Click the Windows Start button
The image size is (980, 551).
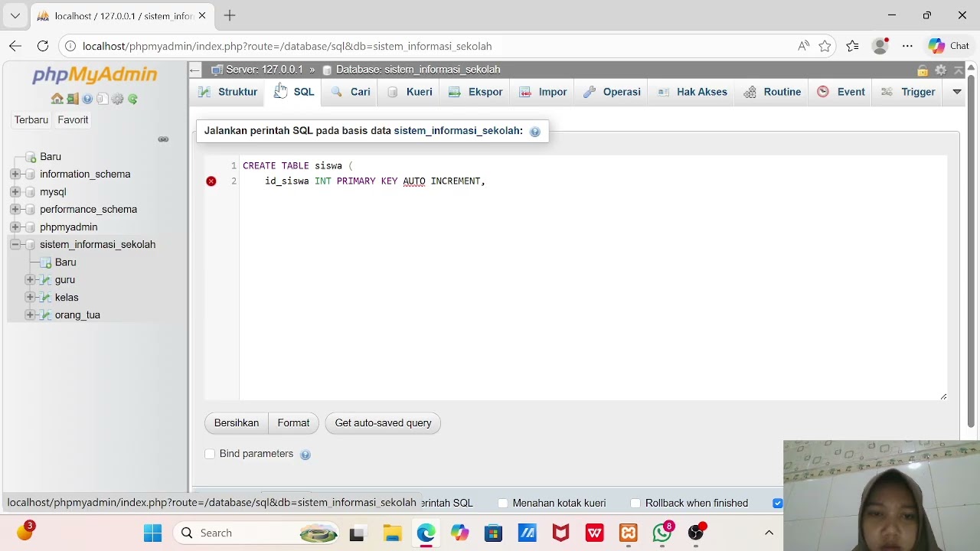(x=152, y=533)
